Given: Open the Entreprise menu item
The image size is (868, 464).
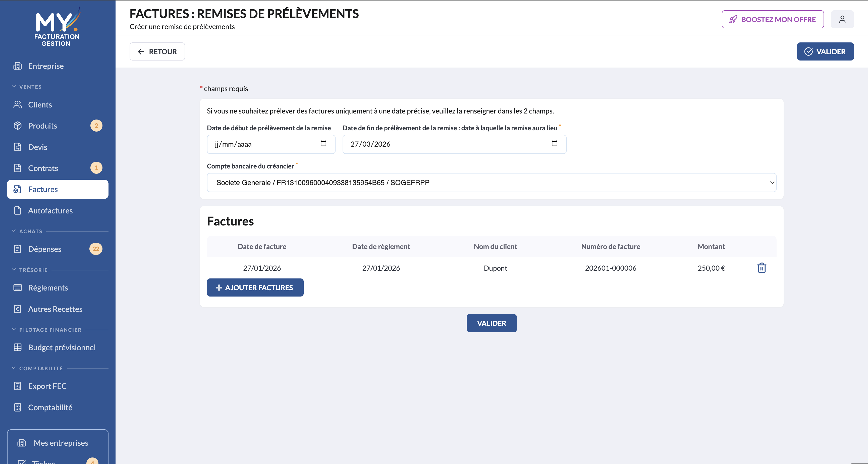Looking at the screenshot, I should tap(58, 66).
